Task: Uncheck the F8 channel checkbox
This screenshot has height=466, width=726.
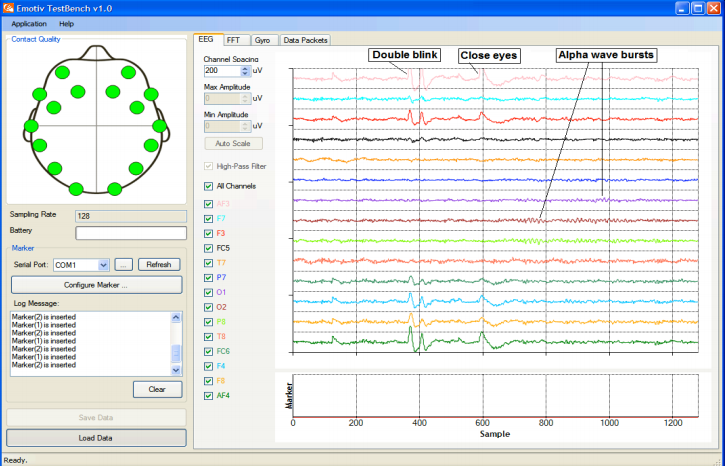Action: (208, 381)
